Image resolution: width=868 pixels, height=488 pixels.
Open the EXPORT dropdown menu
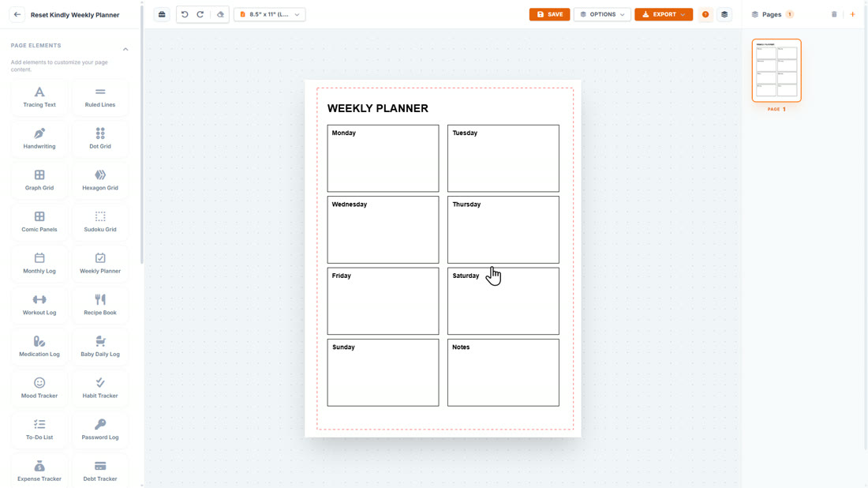point(663,14)
